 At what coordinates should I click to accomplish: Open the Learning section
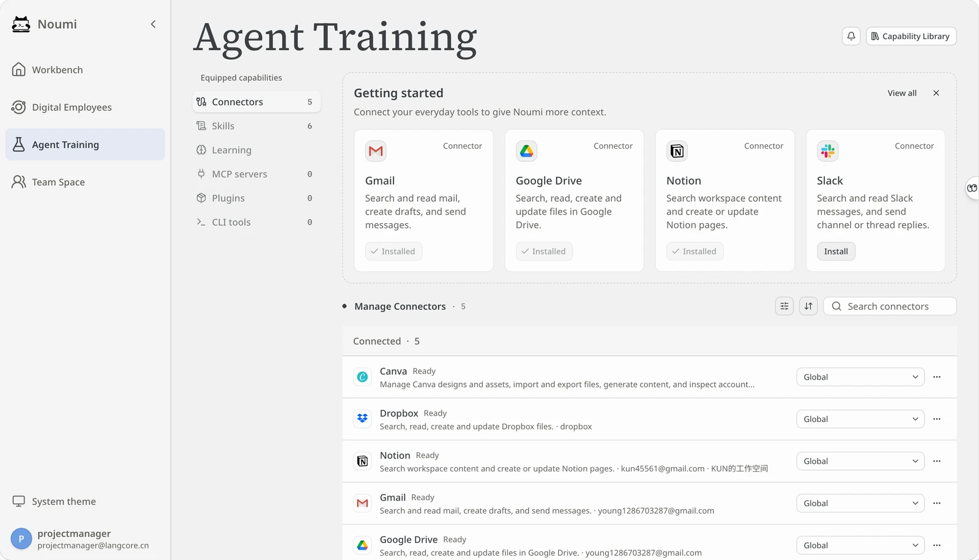(x=256, y=150)
